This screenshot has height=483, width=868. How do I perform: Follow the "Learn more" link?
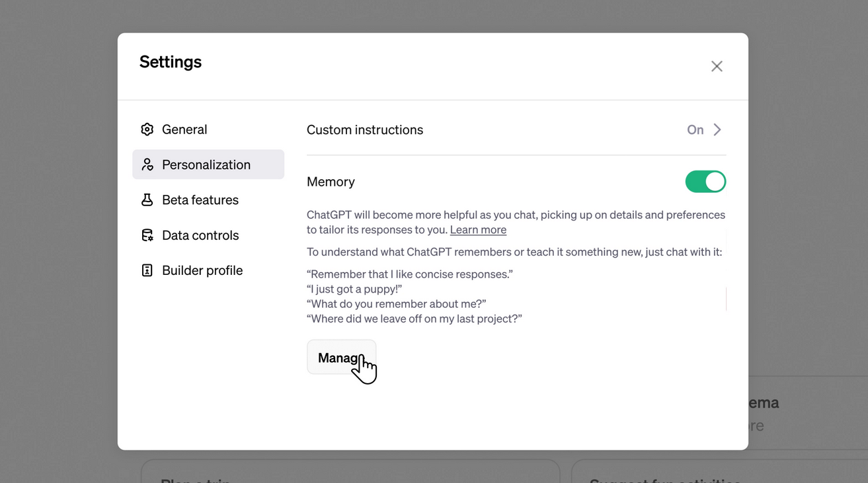tap(478, 230)
